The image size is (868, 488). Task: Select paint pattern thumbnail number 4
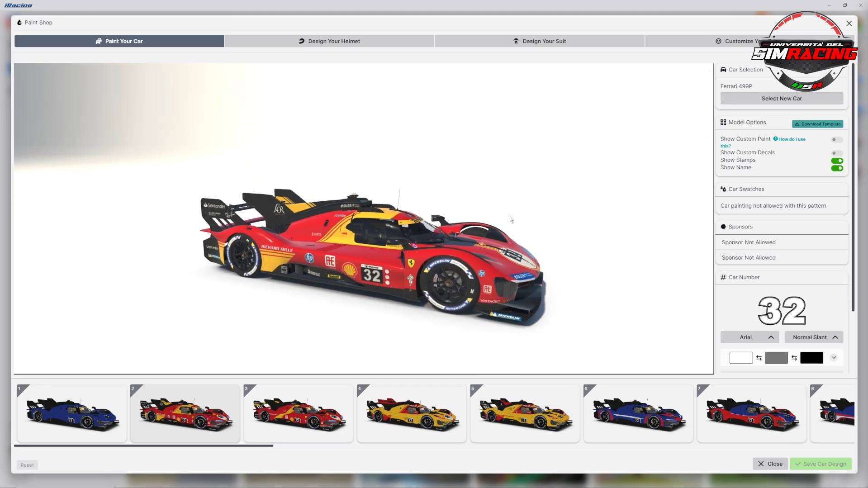[411, 413]
